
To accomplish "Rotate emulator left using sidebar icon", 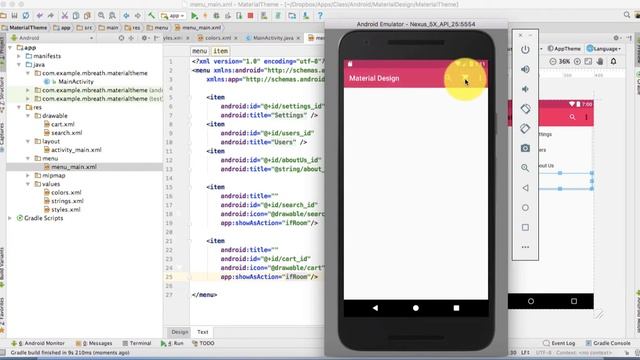I will tap(525, 109).
